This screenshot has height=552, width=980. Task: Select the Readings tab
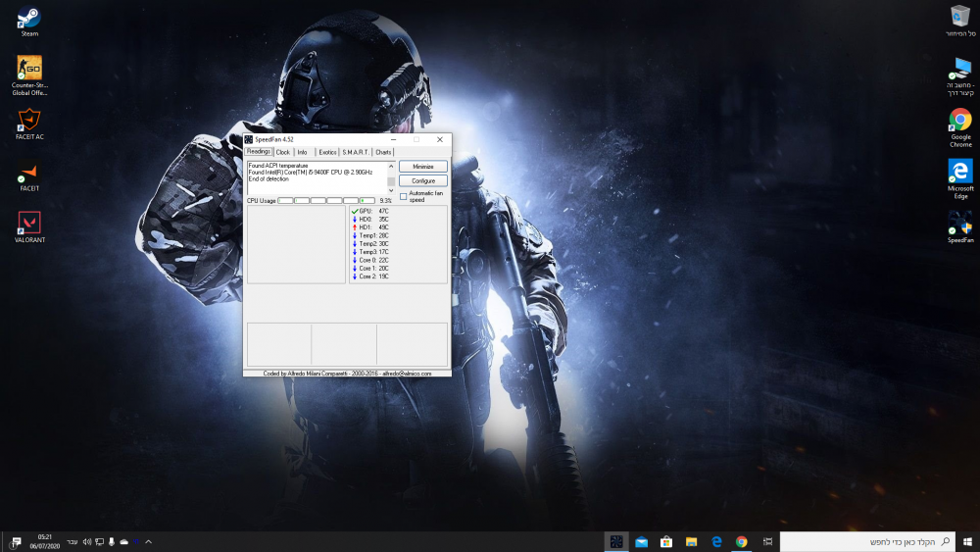(x=258, y=152)
